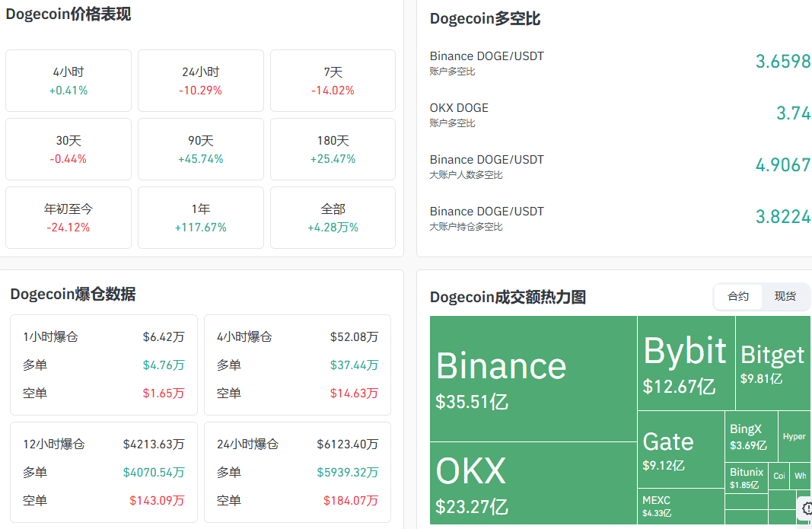The image size is (812, 529).
Task: Click the 4小时 long value $37.44万
Action: click(x=354, y=365)
